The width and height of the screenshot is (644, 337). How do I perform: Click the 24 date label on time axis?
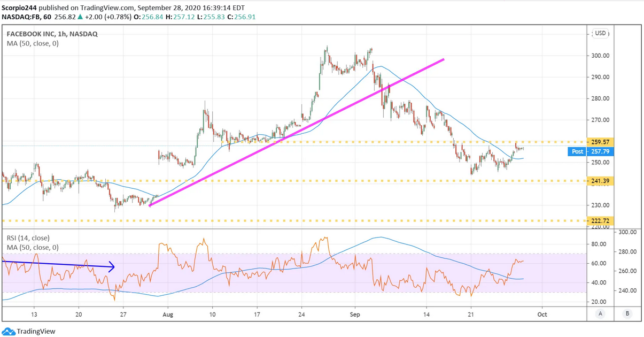pos(301,314)
